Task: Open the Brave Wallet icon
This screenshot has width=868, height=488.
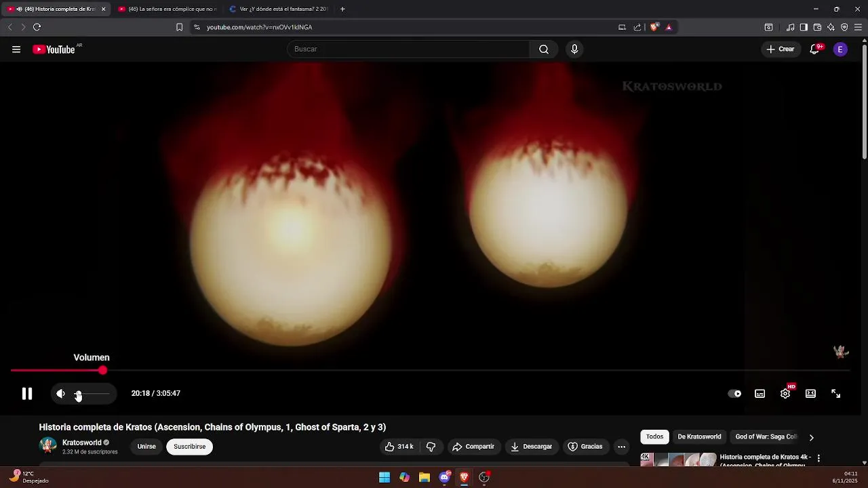Action: pyautogui.click(x=817, y=27)
